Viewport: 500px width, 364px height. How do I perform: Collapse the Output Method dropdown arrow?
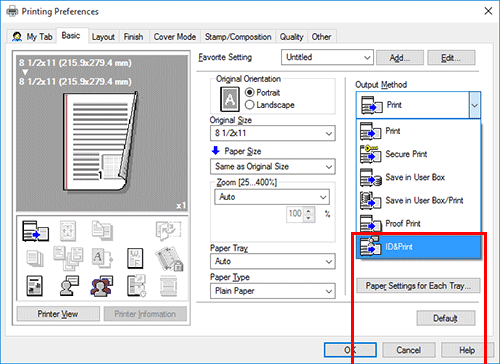tap(475, 105)
